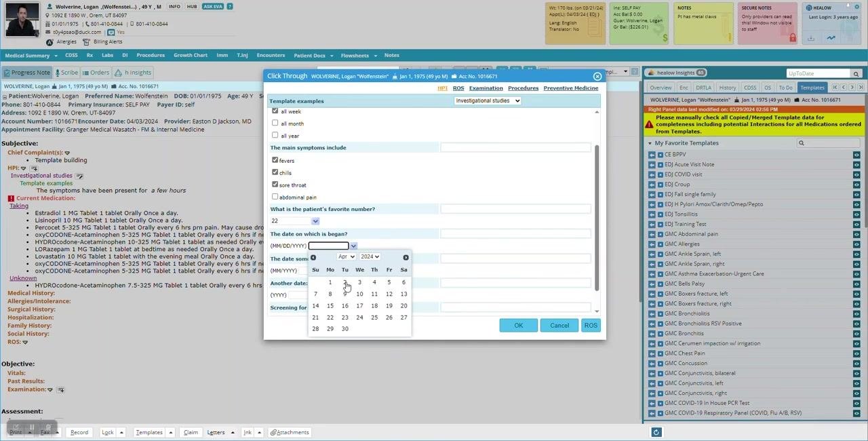Click the Click Through dialog vertical scrollbar
Screen dimensions: 868x441
click(597, 217)
